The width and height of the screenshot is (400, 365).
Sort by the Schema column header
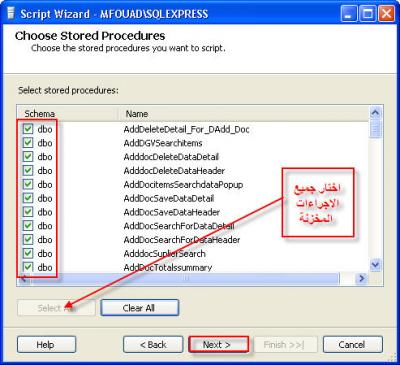pos(68,114)
